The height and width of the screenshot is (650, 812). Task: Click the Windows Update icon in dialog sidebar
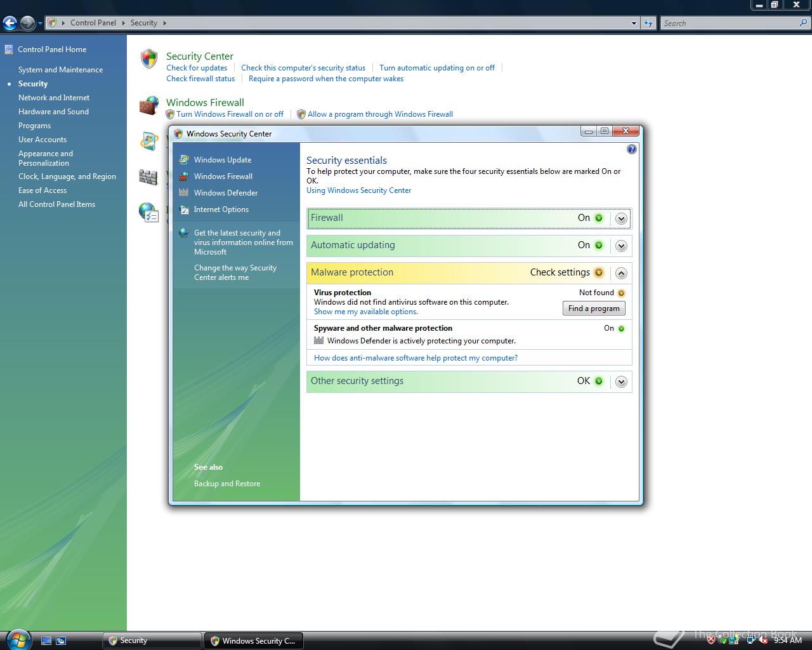coord(184,160)
